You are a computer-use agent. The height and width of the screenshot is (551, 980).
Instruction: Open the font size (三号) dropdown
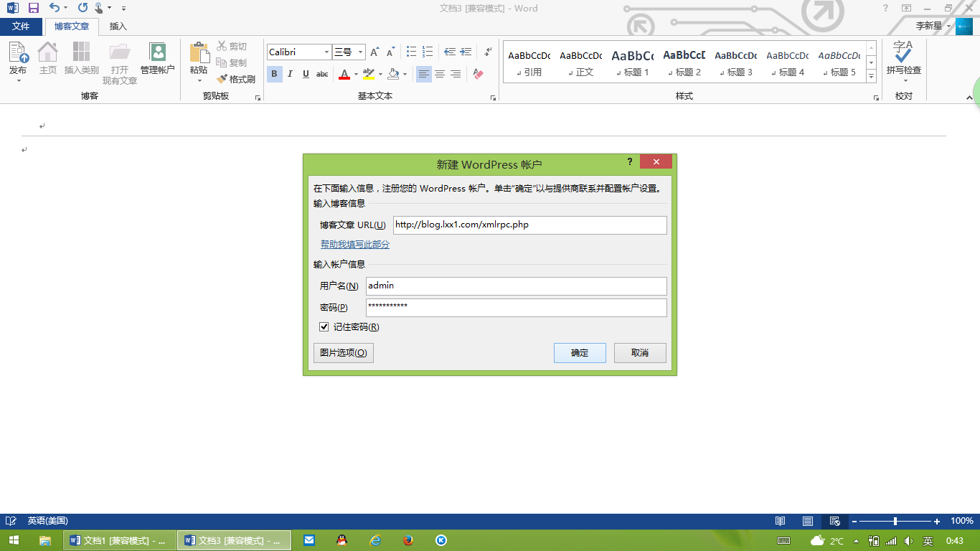[360, 52]
